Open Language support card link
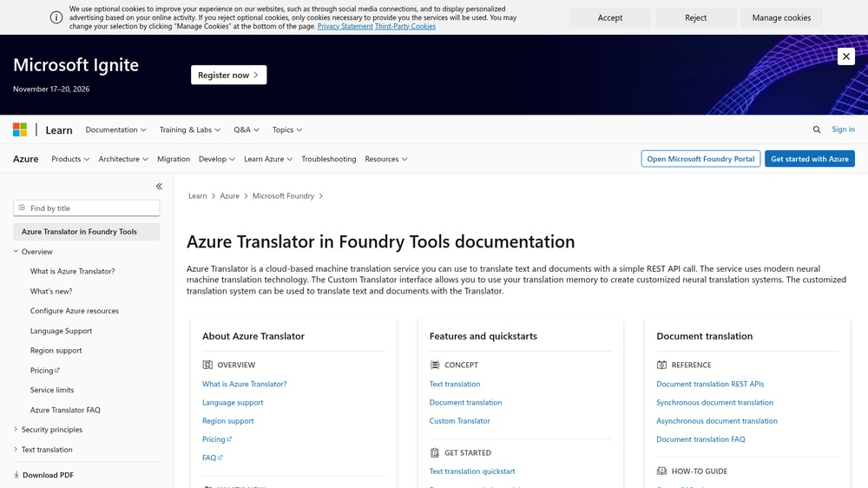The image size is (868, 488). (233, 402)
